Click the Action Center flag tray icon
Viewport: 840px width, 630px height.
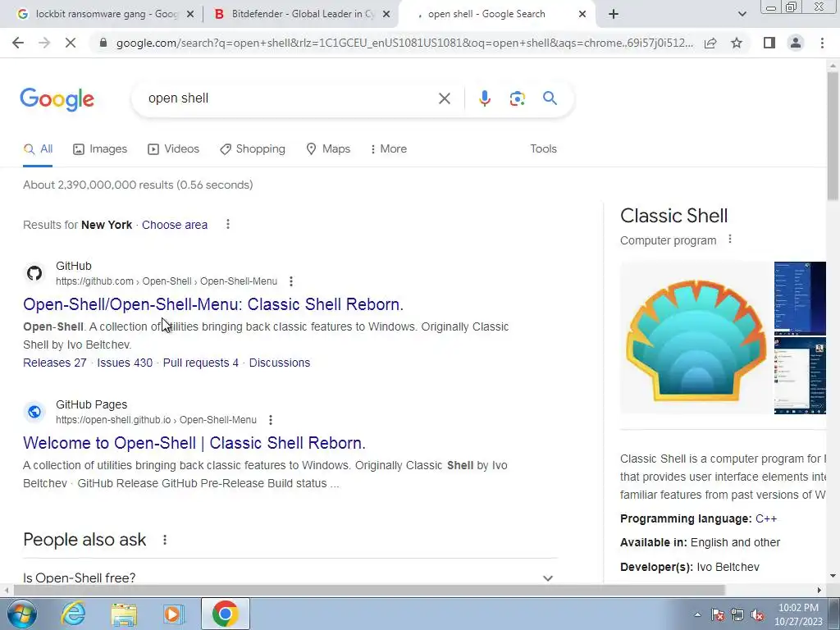click(x=717, y=615)
